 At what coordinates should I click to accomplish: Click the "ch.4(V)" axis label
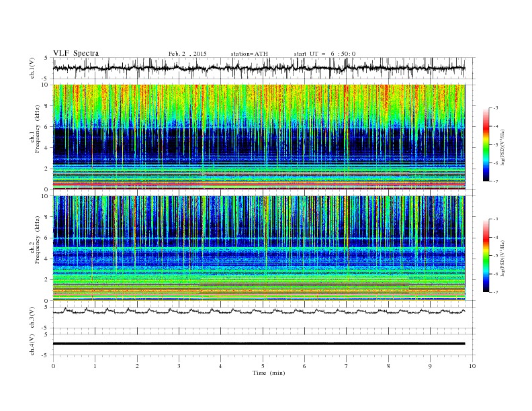(x=32, y=345)
